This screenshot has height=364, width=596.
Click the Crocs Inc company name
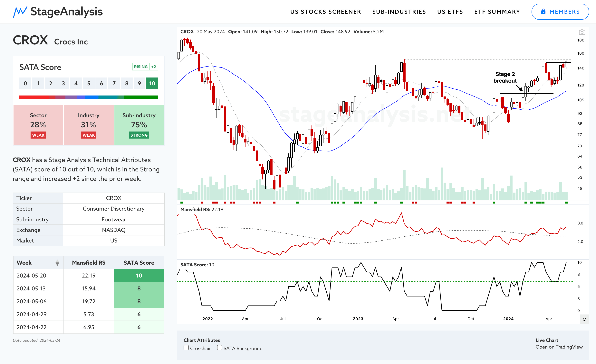point(71,42)
